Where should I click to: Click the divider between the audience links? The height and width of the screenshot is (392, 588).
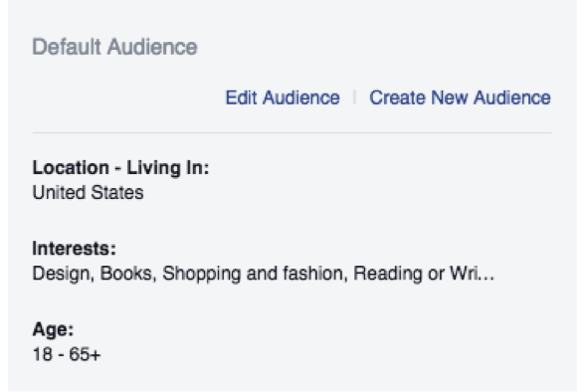click(354, 98)
